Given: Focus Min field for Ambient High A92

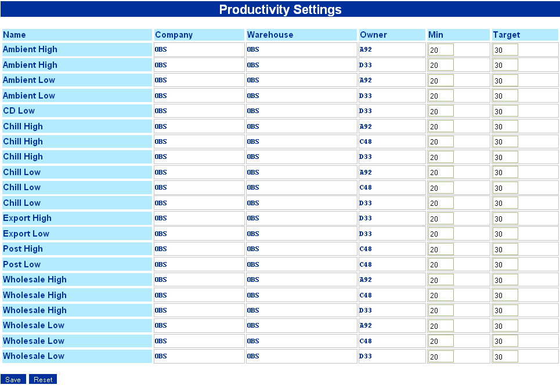Looking at the screenshot, I should tap(440, 50).
